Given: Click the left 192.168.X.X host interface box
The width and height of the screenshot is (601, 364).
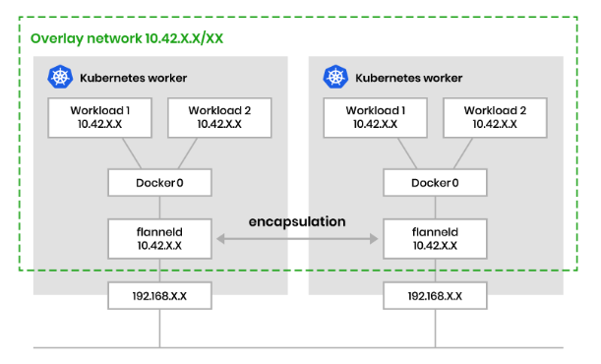Looking at the screenshot, I should click(159, 296).
